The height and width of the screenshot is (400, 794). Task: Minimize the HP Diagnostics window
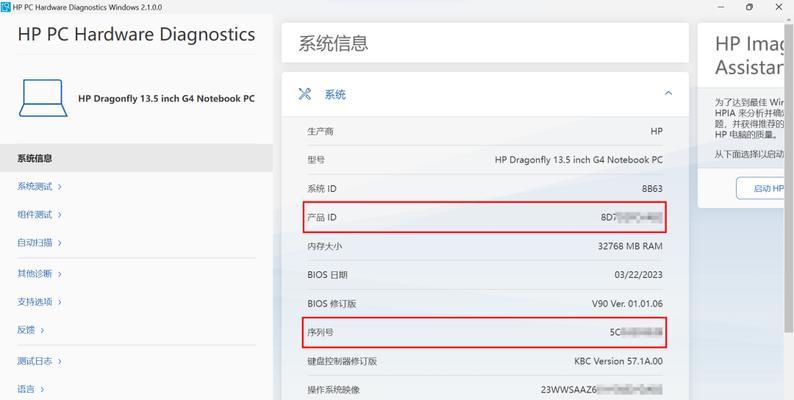(721, 7)
